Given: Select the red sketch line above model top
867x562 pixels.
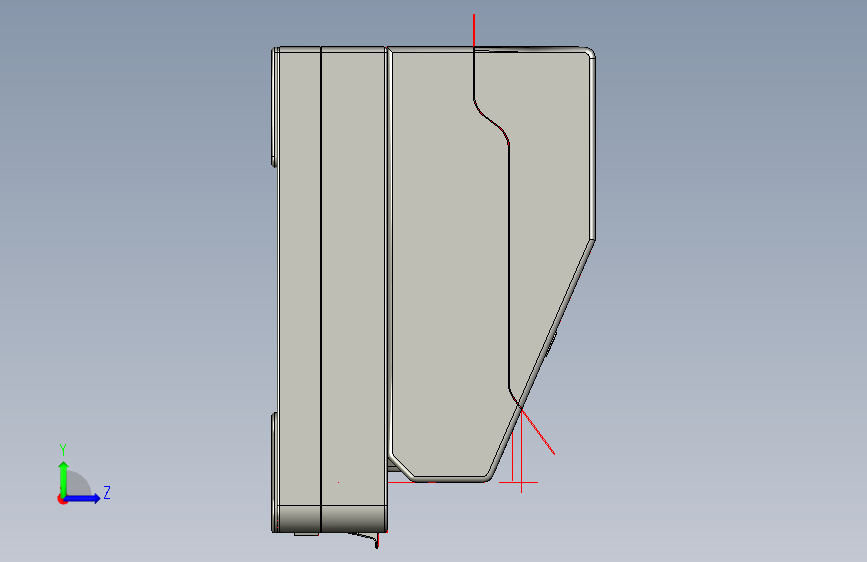Looking at the screenshot, I should [x=474, y=31].
